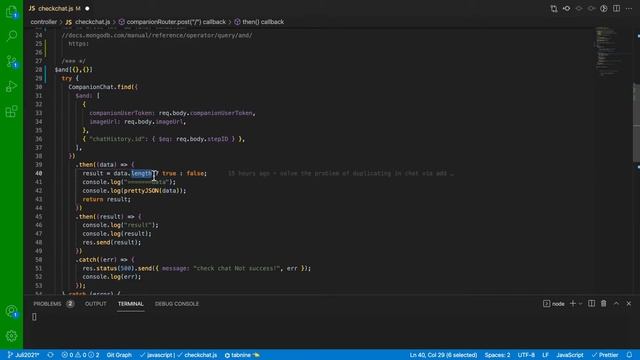Select the checkchat.js editor tab
Viewport: 640px width, 360px height.
[x=55, y=8]
